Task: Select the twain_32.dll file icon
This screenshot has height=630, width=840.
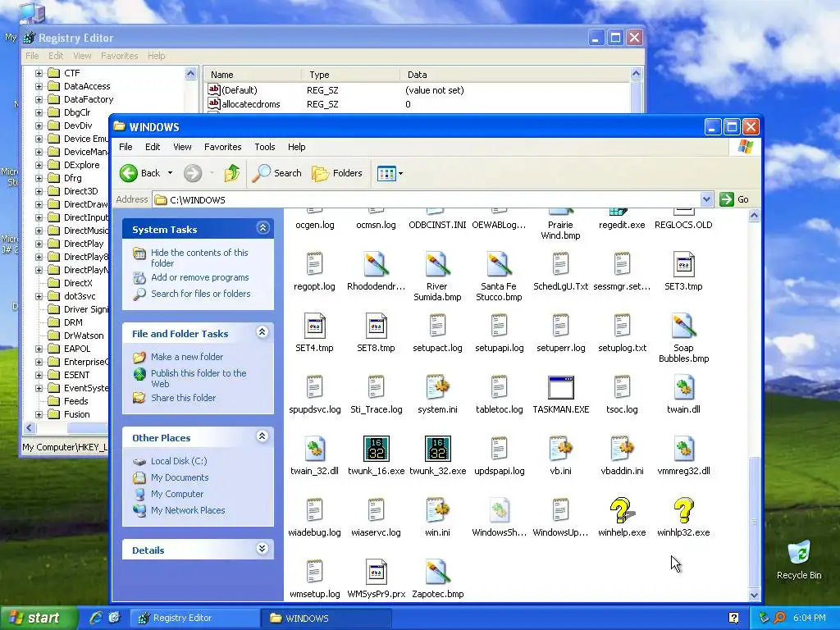Action: [314, 449]
